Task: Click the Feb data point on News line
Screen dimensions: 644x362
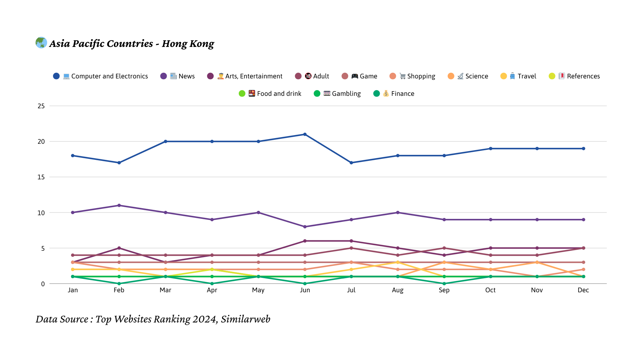Action: pyautogui.click(x=119, y=205)
